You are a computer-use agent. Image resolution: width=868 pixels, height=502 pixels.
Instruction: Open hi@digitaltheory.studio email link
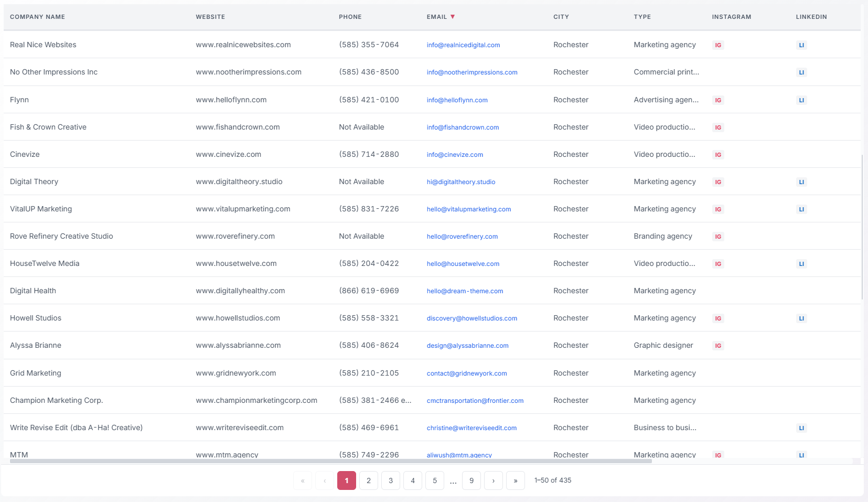(x=461, y=182)
